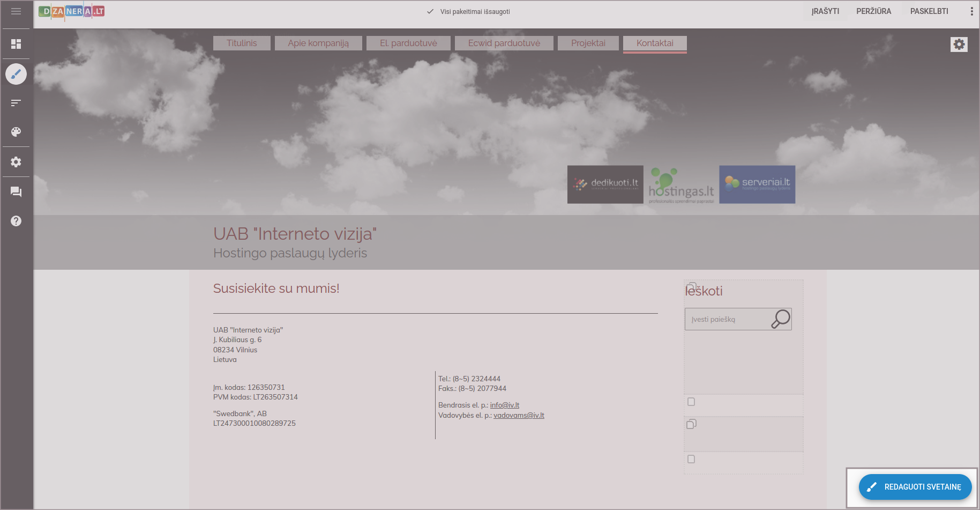Open the Apie kompaniją page tab
The width and height of the screenshot is (980, 510).
pyautogui.click(x=318, y=43)
